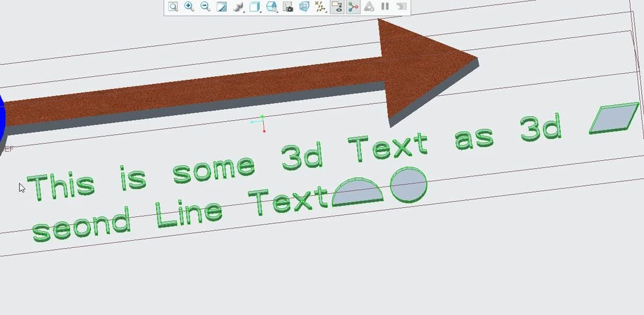Open the View Manager camera icon
The height and width of the screenshot is (315, 644).
click(x=288, y=6)
